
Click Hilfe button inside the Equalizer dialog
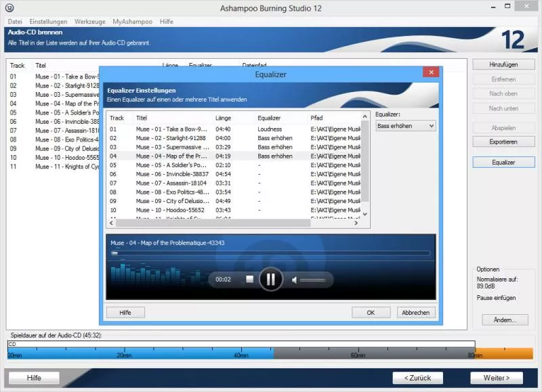pyautogui.click(x=125, y=312)
